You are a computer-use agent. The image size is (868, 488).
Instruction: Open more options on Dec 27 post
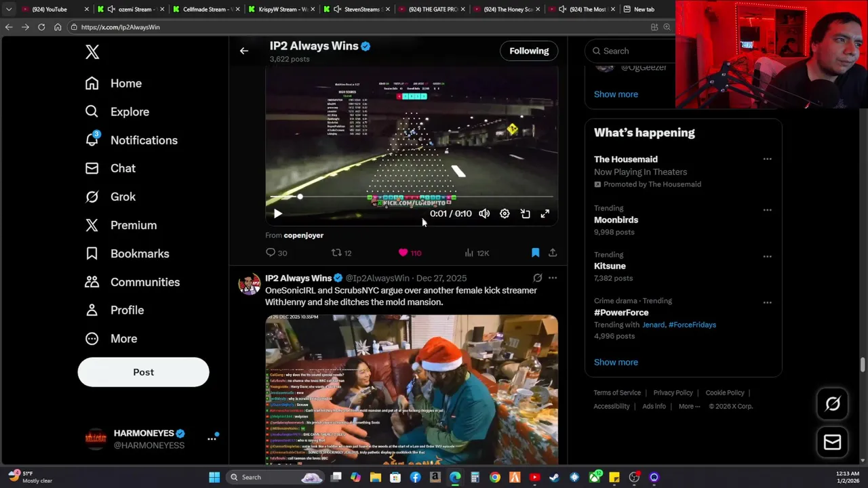coord(553,278)
